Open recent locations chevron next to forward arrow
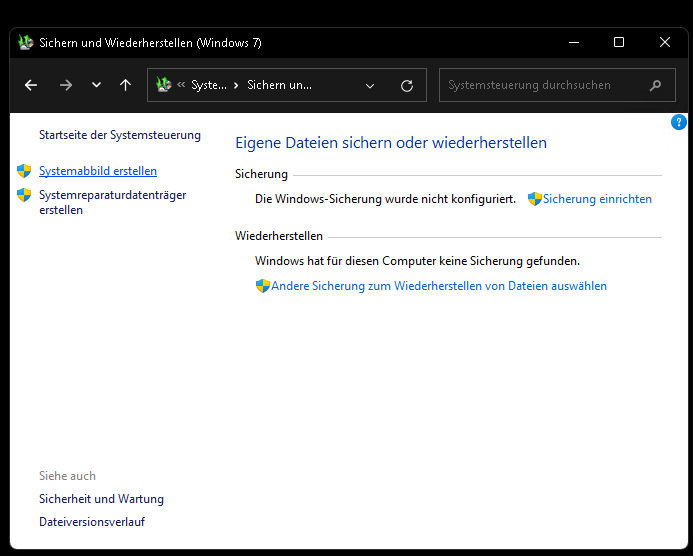This screenshot has height=556, width=693. [96, 85]
